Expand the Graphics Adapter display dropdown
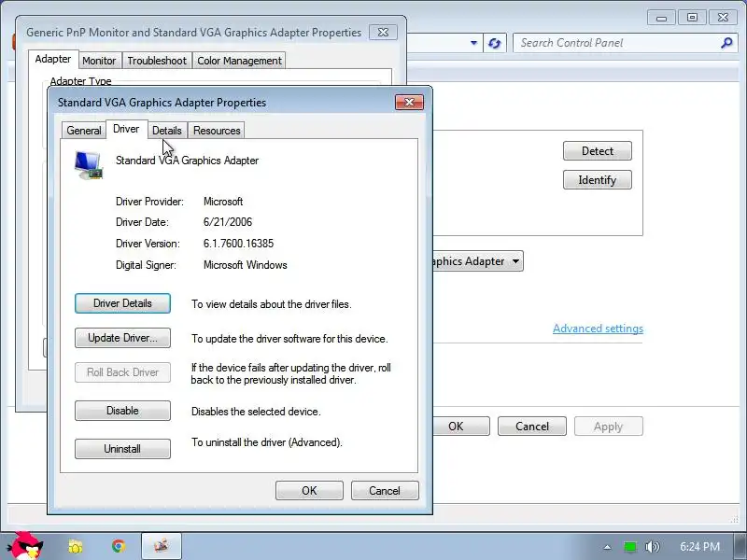Screen dimensions: 747x560 515,261
